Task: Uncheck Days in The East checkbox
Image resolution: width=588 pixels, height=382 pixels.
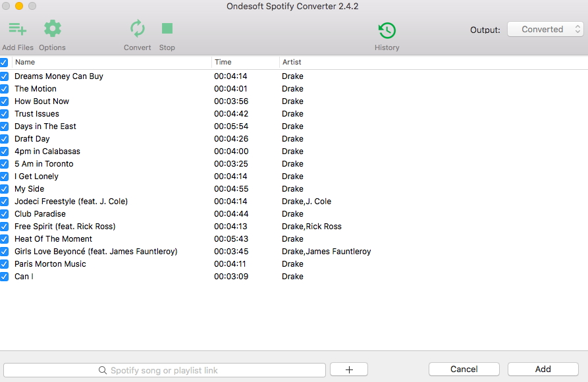Action: 4,126
